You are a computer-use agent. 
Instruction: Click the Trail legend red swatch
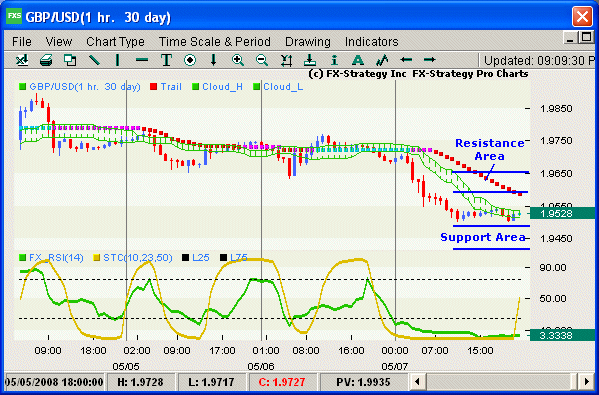click(154, 87)
